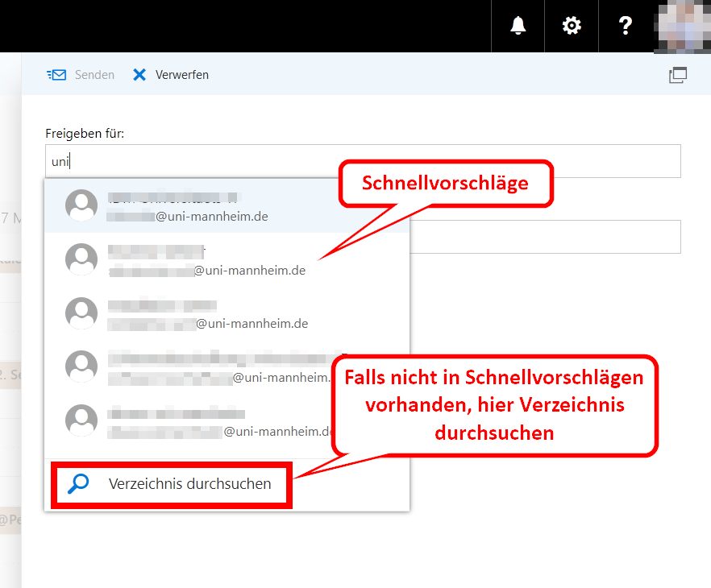
Task: Select the third contact suggestion
Action: (x=227, y=313)
